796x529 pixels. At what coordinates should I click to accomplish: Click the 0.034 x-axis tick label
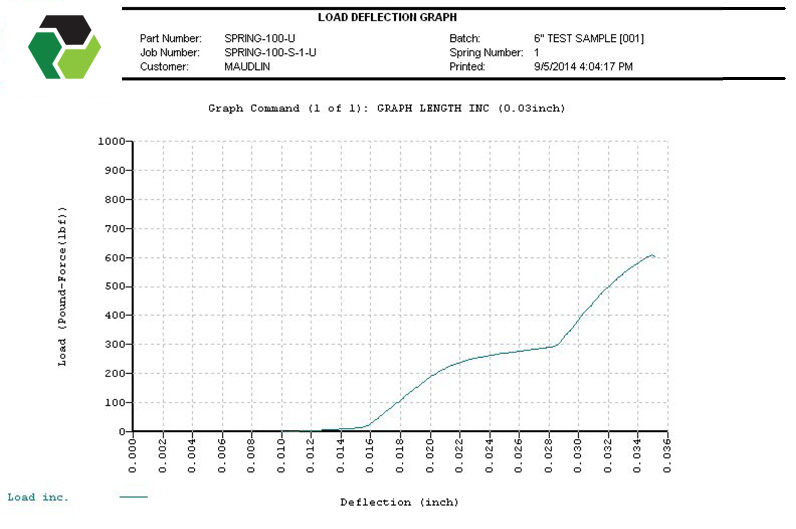(x=638, y=456)
